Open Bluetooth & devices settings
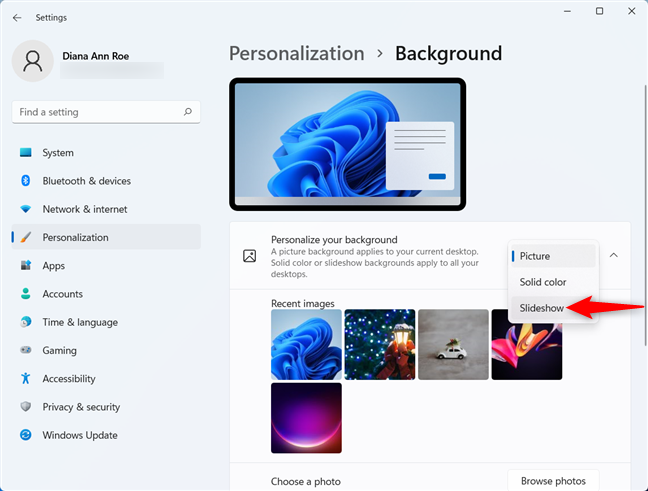This screenshot has height=491, width=648. [x=106, y=181]
